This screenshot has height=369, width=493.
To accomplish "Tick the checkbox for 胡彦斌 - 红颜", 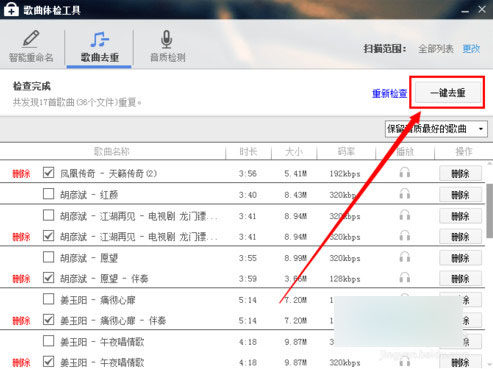I will tap(49, 194).
